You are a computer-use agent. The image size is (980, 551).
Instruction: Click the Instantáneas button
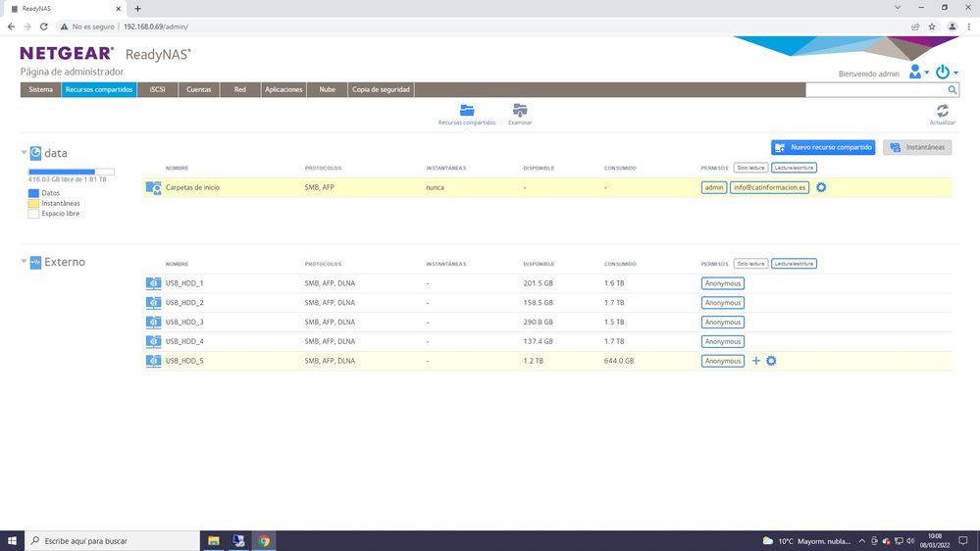(x=917, y=147)
